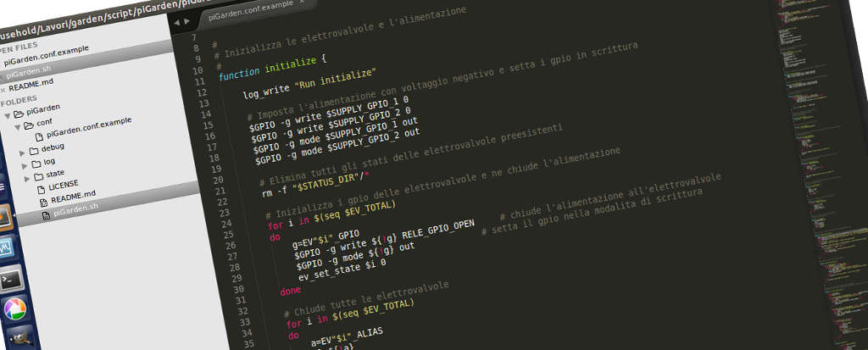The width and height of the screenshot is (868, 350).
Task: Expand the log folder arrow
Action: click(x=25, y=165)
